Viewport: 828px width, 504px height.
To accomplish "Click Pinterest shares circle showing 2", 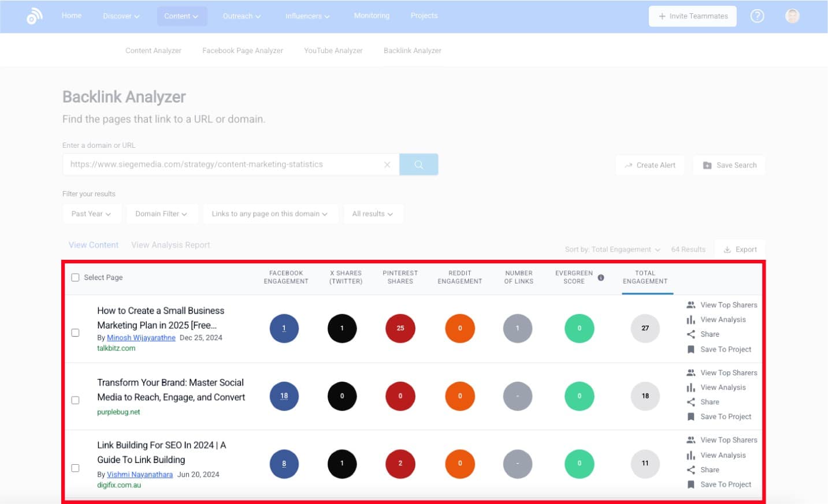I will pyautogui.click(x=400, y=464).
